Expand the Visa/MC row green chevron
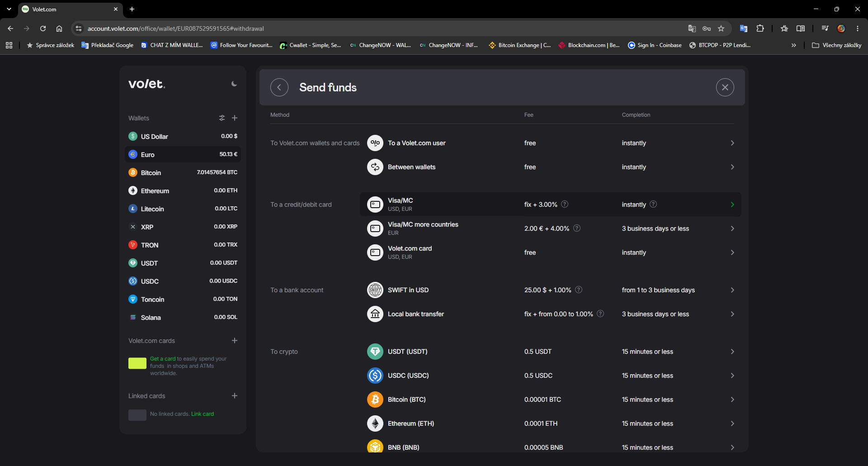This screenshot has width=868, height=466. pos(732,204)
